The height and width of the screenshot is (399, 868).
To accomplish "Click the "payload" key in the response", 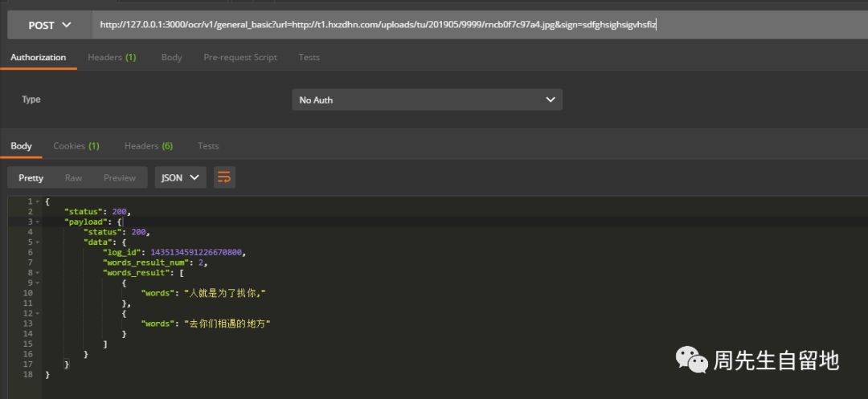I will pos(84,222).
